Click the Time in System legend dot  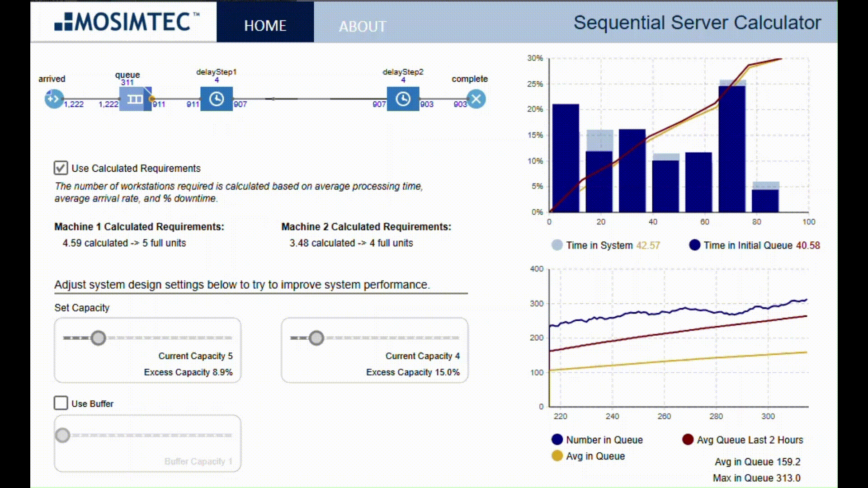pyautogui.click(x=557, y=245)
